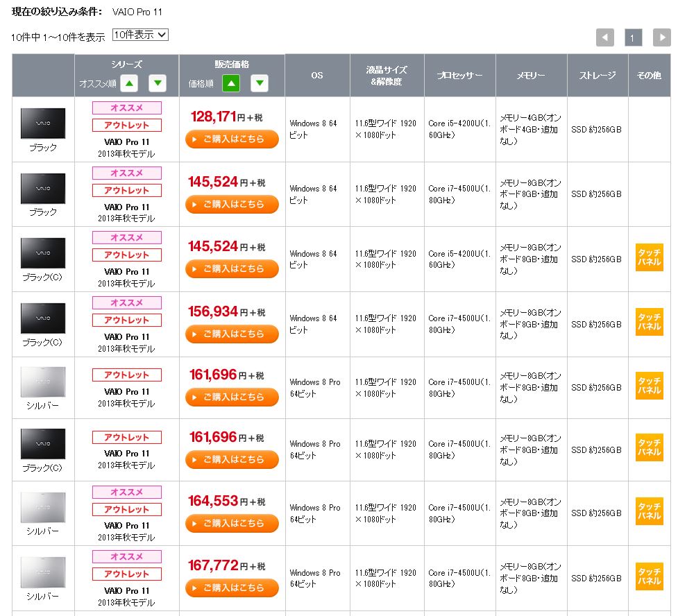Viewport: 678px width, 616px height.
Task: Click VAIO Pro 11 name in 156,934円 row
Action: [x=126, y=336]
